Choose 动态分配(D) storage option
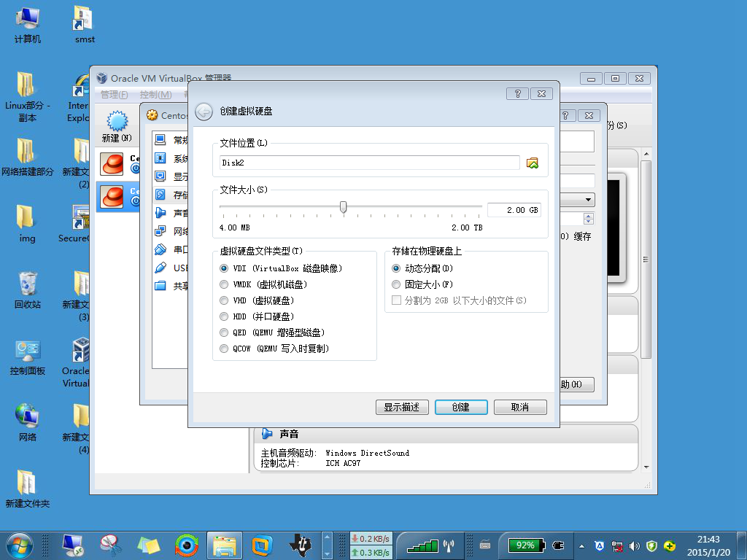This screenshot has width=747, height=560. coord(396,268)
